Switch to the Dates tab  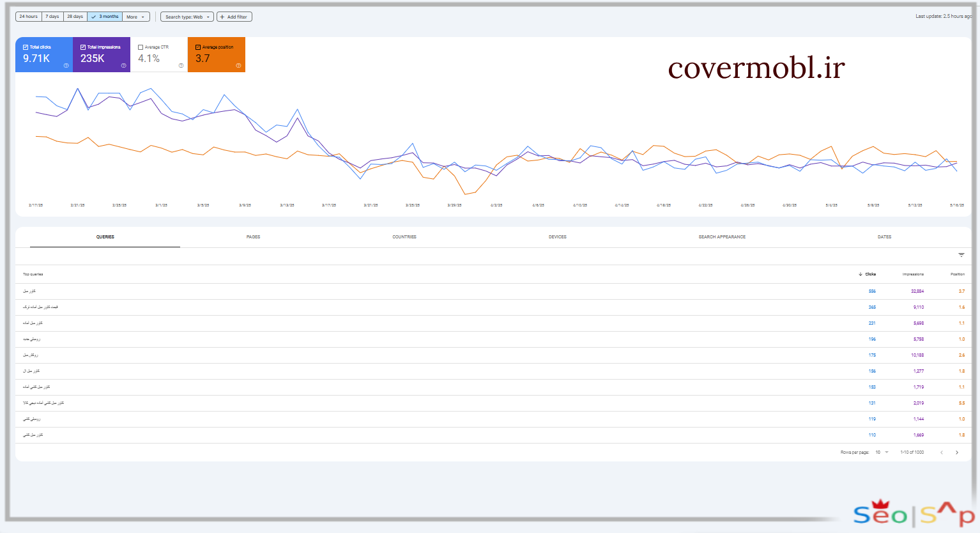click(884, 237)
